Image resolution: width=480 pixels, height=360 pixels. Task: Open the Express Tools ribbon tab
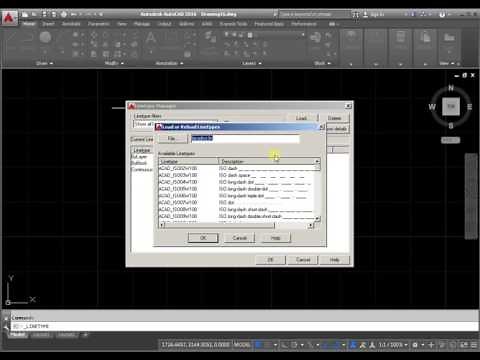[233, 24]
